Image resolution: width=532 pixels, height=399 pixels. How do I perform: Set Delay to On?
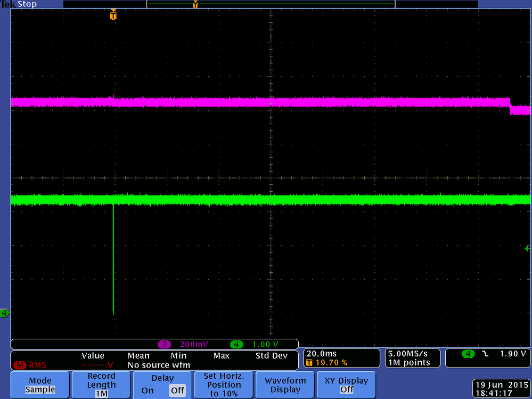point(148,390)
